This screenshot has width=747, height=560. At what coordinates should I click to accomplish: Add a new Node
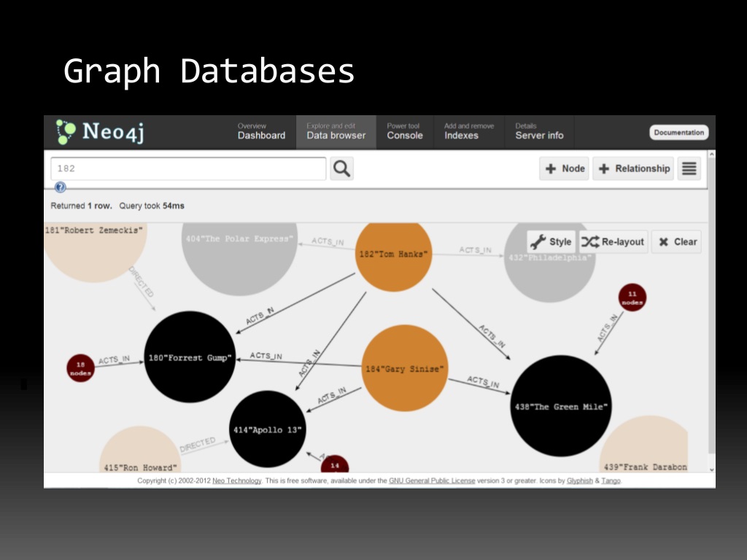click(564, 168)
